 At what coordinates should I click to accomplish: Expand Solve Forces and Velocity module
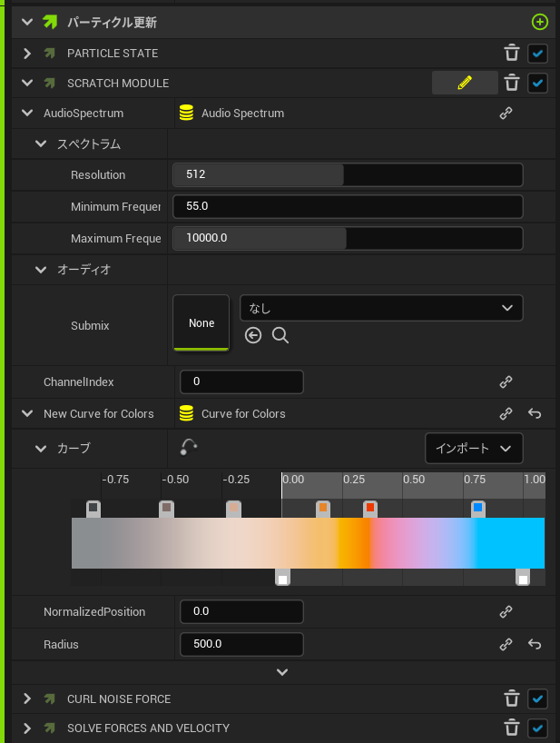click(x=27, y=728)
